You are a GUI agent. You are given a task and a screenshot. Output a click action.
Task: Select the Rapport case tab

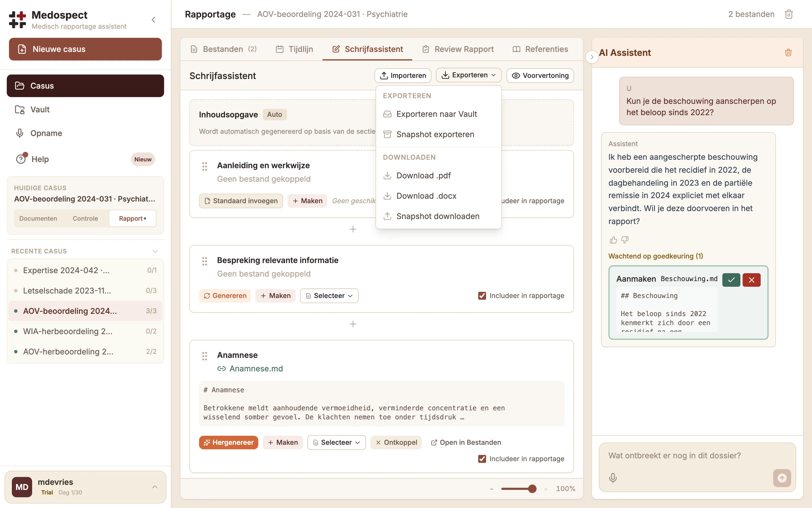click(x=132, y=218)
